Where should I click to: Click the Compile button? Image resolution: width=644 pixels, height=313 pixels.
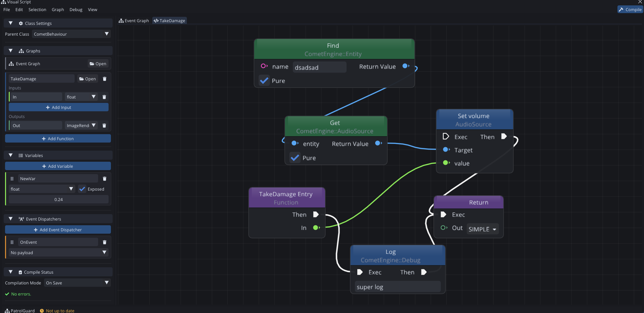click(x=630, y=9)
